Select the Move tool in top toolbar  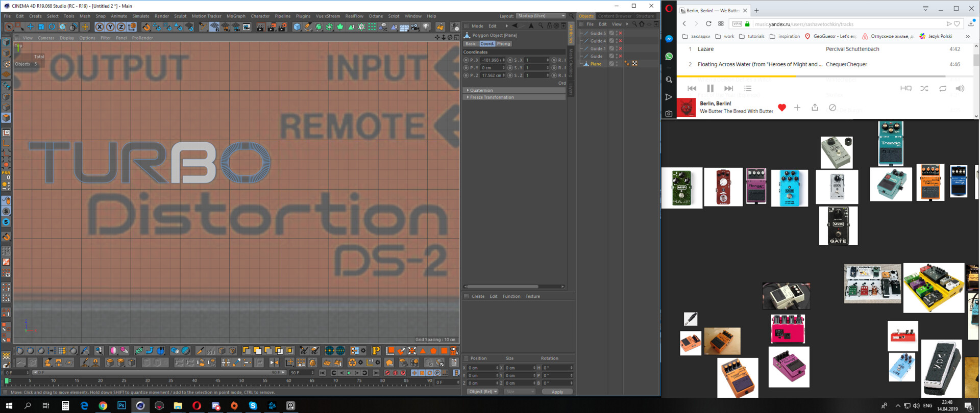tap(30, 27)
